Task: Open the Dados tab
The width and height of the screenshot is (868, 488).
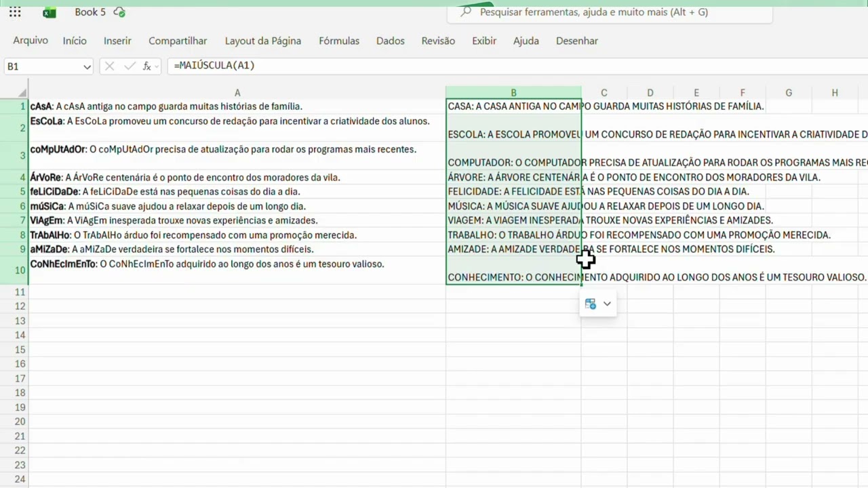Action: pos(391,41)
